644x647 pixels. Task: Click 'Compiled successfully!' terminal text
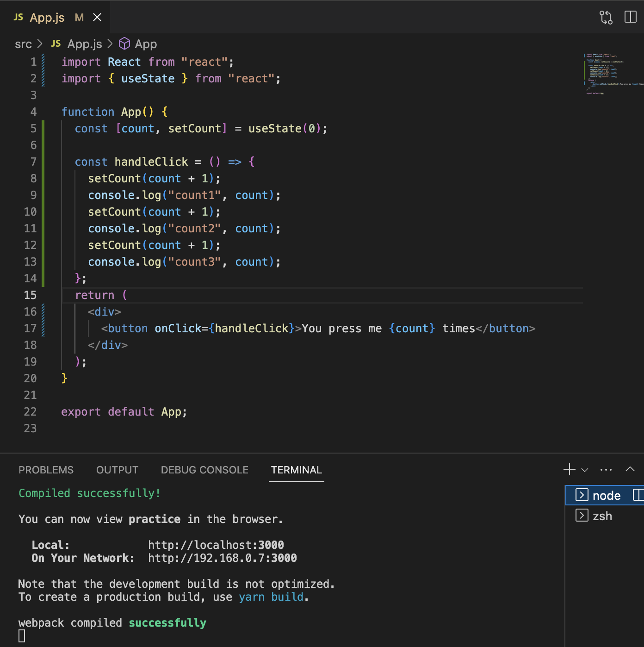(x=89, y=493)
